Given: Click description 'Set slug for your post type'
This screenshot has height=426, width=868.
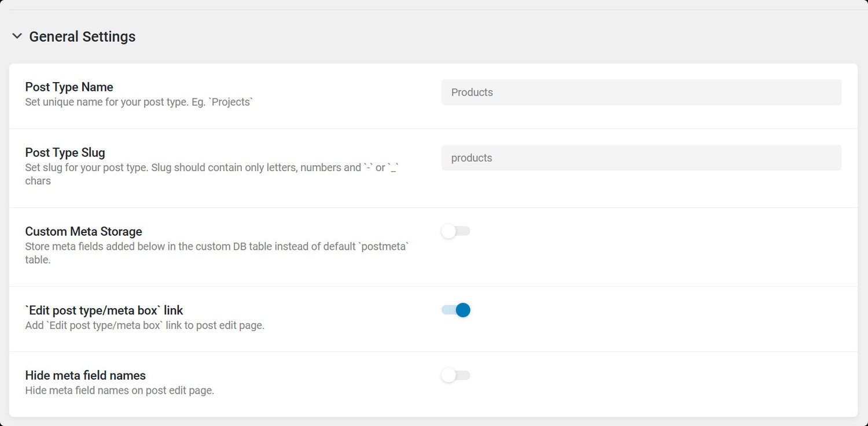Looking at the screenshot, I should [x=212, y=174].
